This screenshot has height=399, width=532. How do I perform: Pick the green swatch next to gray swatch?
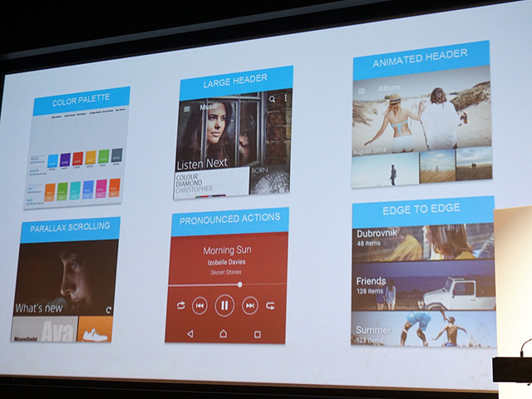pyautogui.click(x=103, y=156)
